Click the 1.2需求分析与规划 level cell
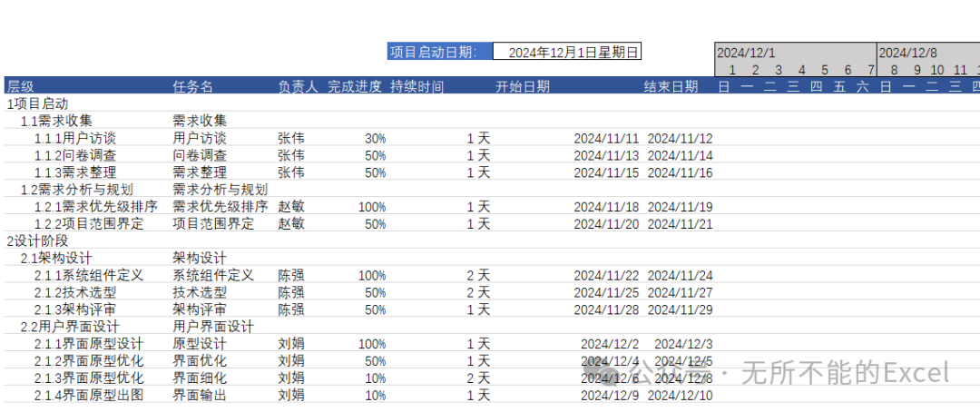This screenshot has width=980, height=412. [77, 190]
